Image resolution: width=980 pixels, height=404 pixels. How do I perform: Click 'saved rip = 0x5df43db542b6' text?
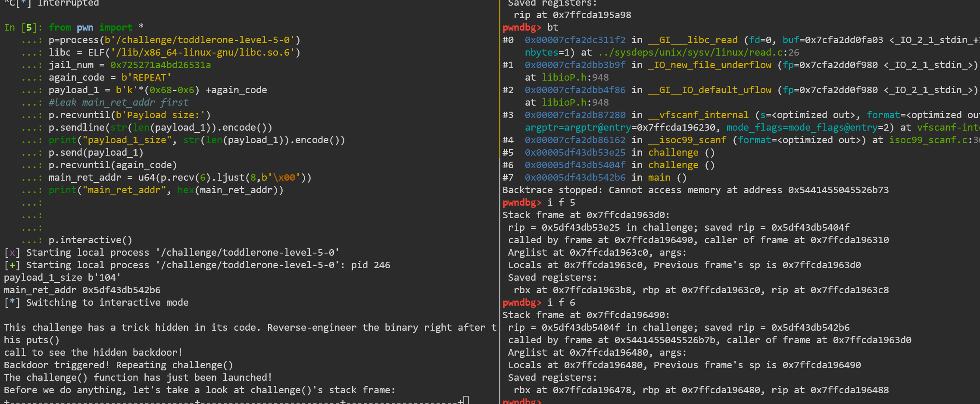tap(777, 328)
